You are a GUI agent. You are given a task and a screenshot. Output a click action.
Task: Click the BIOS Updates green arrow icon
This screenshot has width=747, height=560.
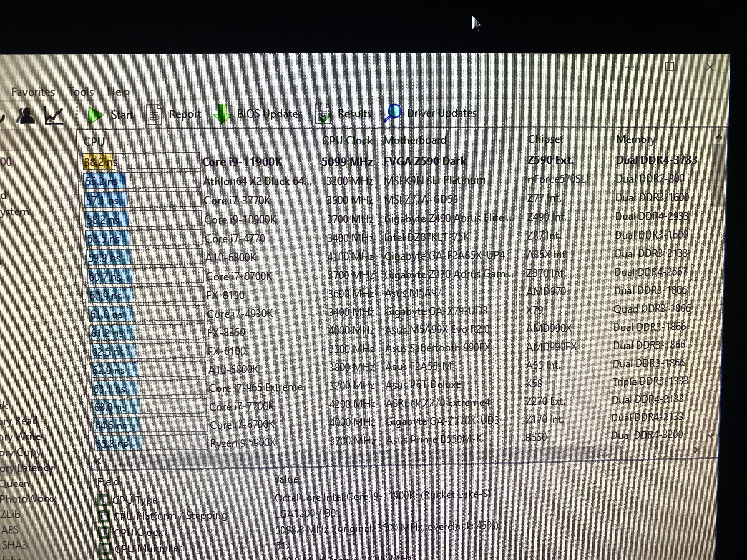(x=222, y=114)
